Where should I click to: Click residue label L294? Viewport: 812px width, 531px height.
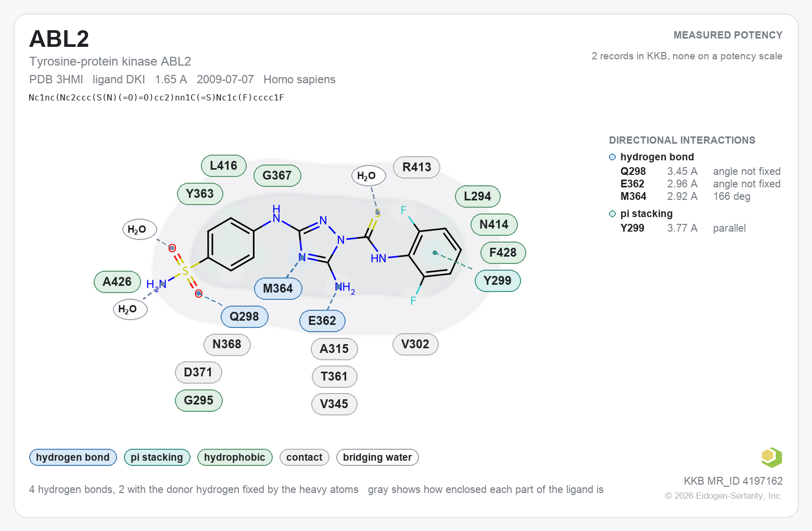tap(478, 197)
